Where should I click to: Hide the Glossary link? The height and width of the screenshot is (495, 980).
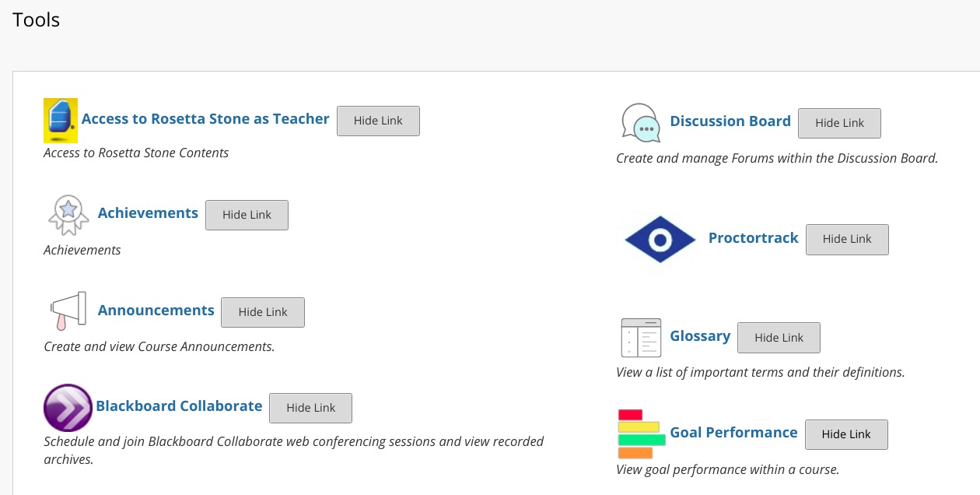tap(779, 338)
